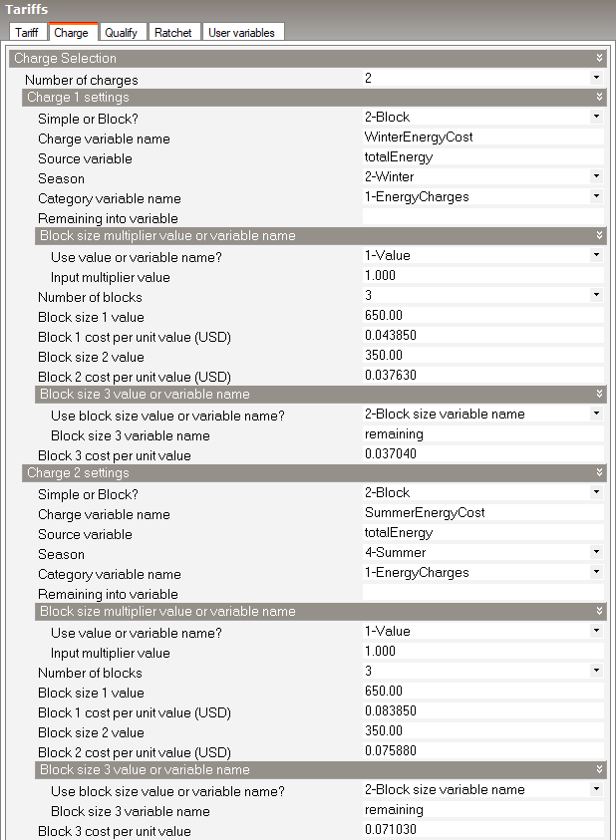The width and height of the screenshot is (616, 840).
Task: Edit the SummerEnergyCost charge variable name field
Action: tap(482, 512)
